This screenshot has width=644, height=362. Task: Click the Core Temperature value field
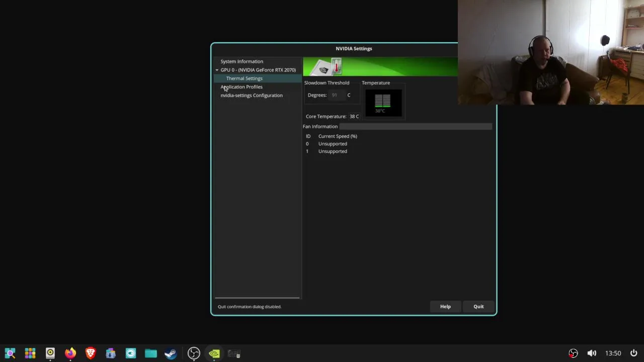(354, 116)
